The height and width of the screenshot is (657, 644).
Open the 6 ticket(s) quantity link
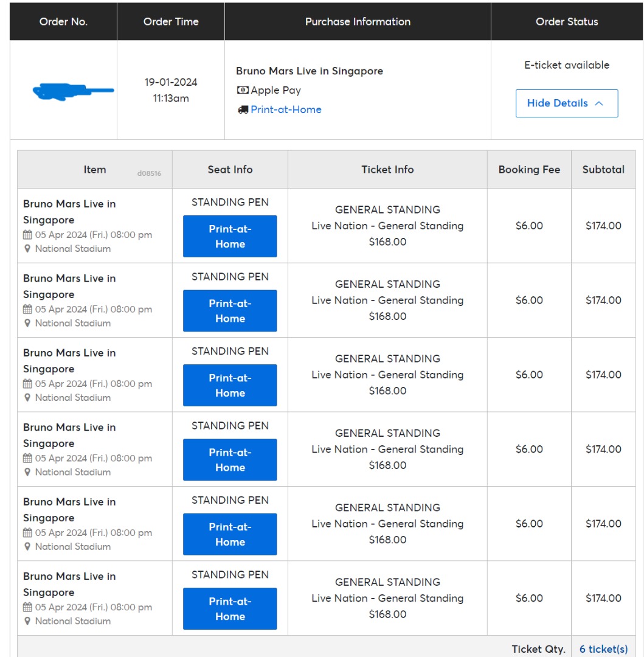(603, 649)
